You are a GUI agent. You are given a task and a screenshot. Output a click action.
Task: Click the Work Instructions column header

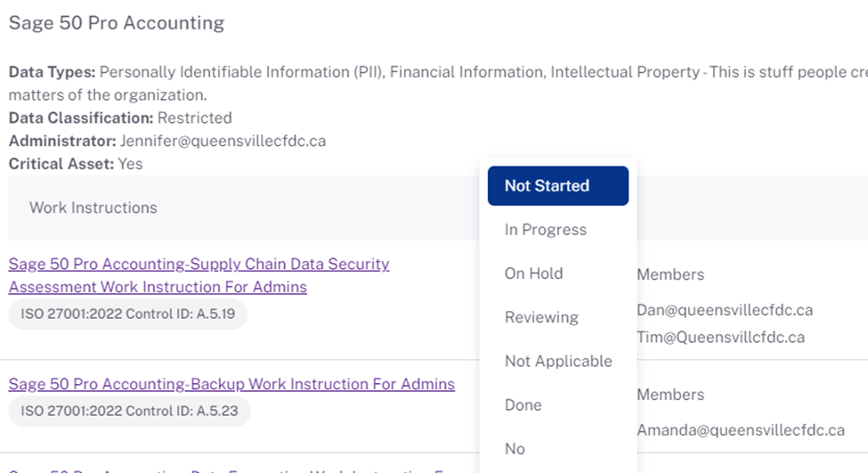pyautogui.click(x=93, y=208)
